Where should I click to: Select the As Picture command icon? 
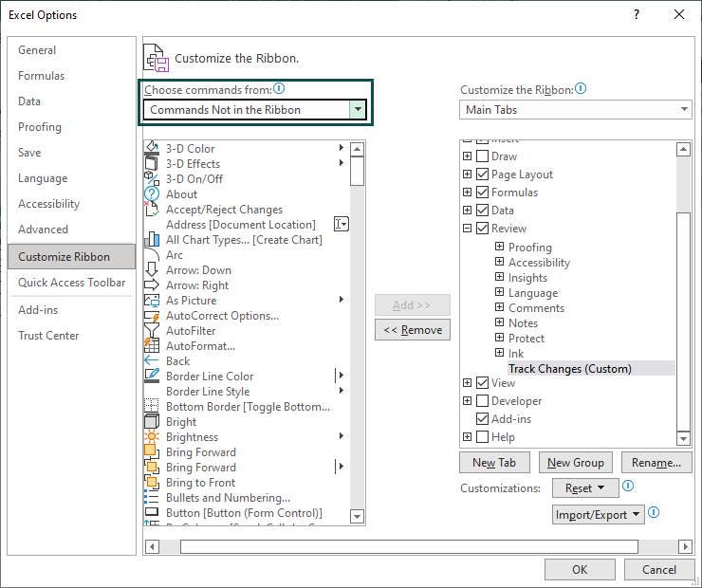point(152,301)
